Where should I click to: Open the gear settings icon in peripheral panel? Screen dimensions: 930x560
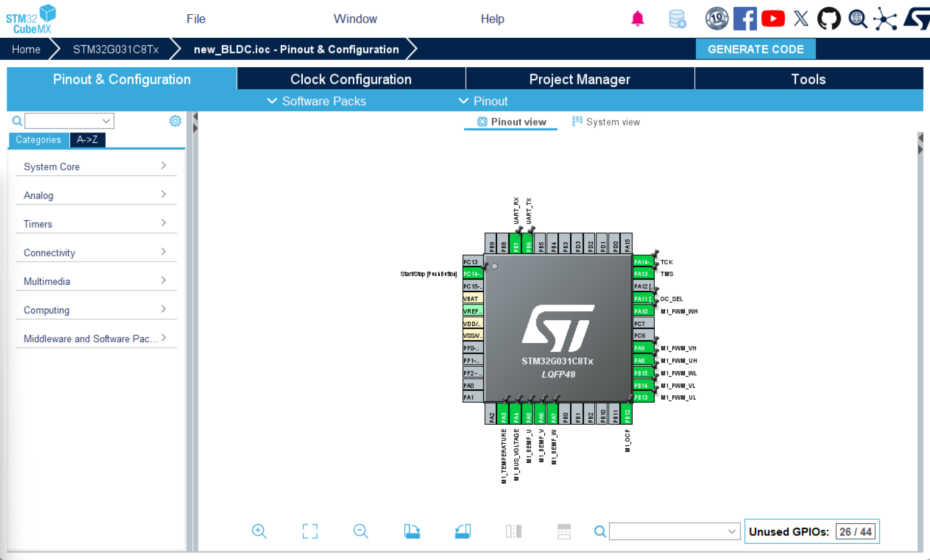pos(175,121)
